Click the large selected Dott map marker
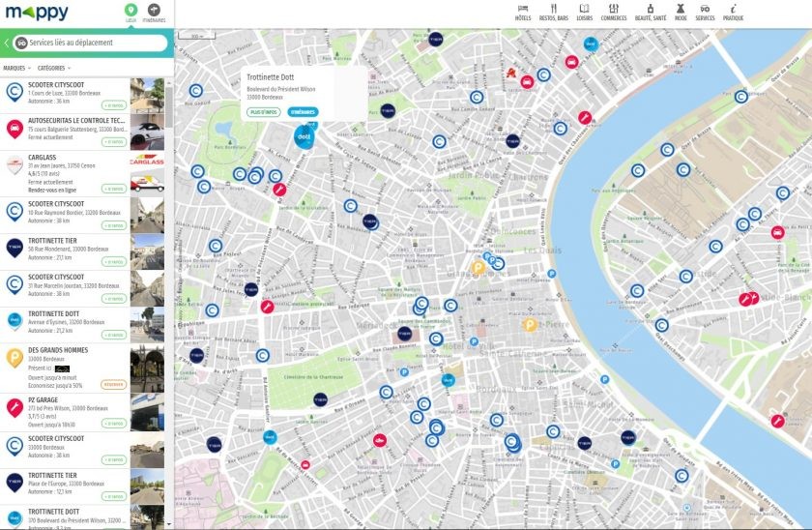The image size is (812, 530). point(304,137)
